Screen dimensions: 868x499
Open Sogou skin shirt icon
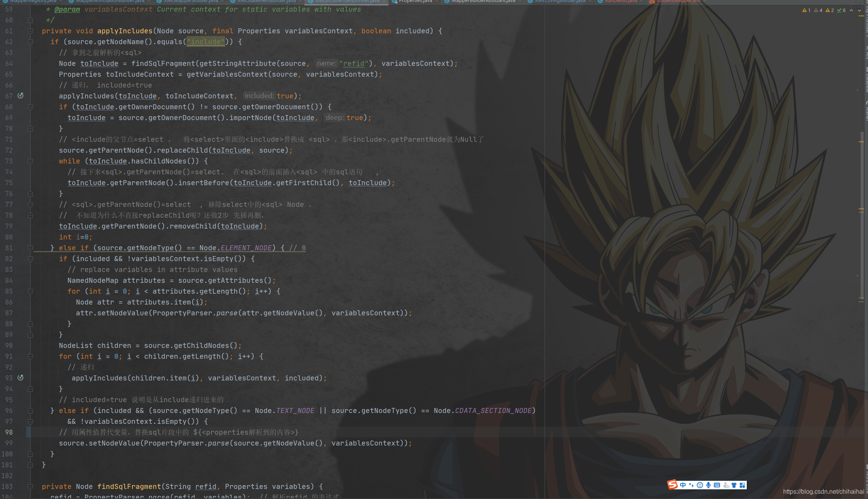(734, 485)
